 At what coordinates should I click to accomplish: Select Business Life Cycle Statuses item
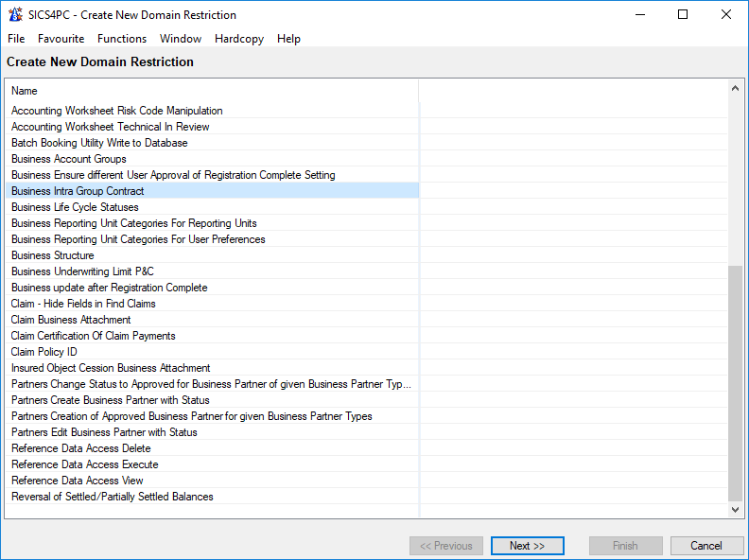click(75, 207)
